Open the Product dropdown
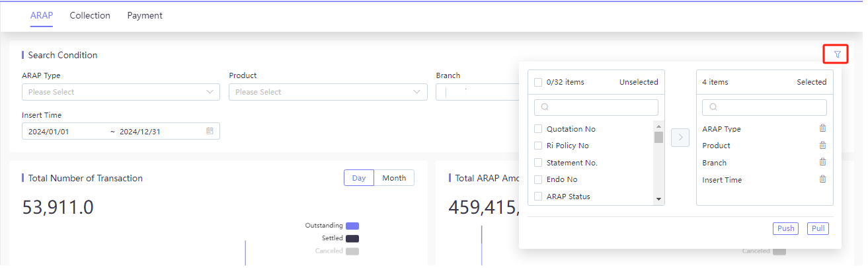Screen dimensions: 868x268 tap(328, 92)
